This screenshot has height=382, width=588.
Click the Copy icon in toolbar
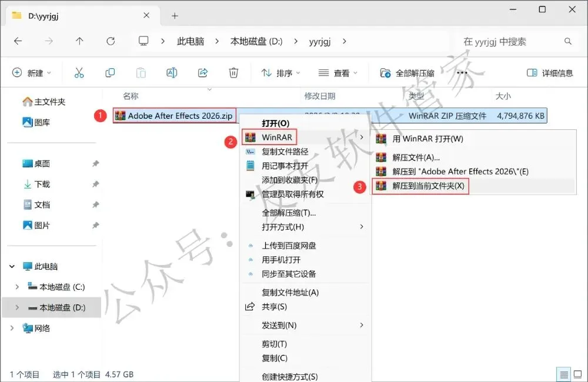(110, 73)
